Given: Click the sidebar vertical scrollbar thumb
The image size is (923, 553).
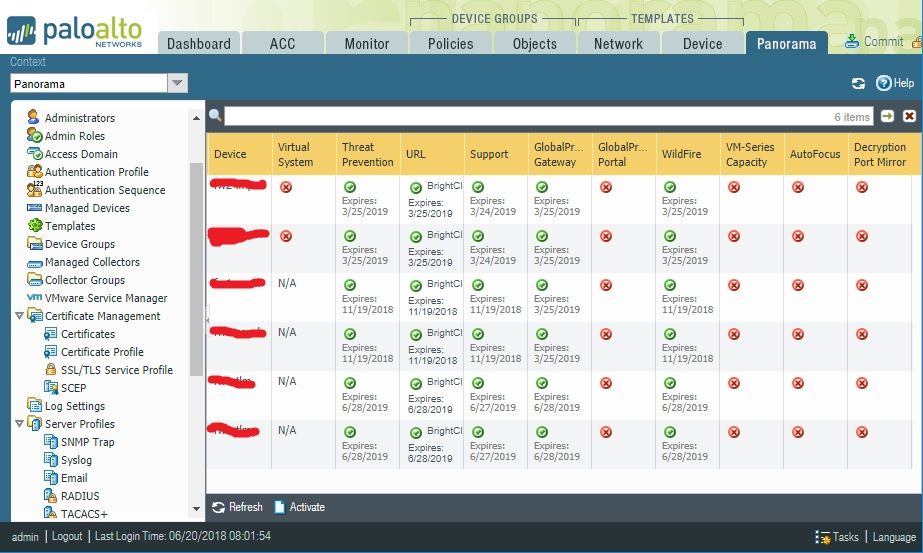Looking at the screenshot, I should tap(196, 268).
